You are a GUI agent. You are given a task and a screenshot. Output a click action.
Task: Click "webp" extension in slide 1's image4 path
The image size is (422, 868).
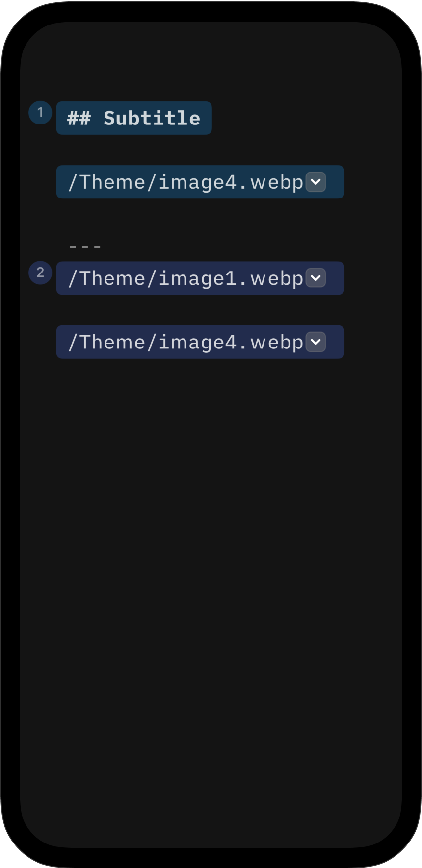click(x=277, y=182)
